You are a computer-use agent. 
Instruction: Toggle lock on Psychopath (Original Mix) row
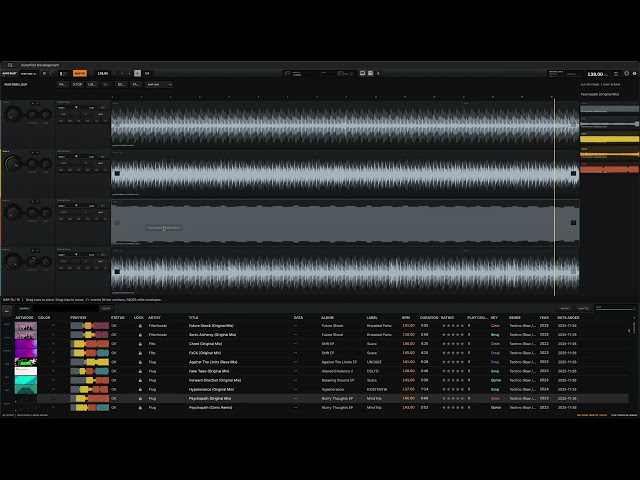pyautogui.click(x=140, y=398)
